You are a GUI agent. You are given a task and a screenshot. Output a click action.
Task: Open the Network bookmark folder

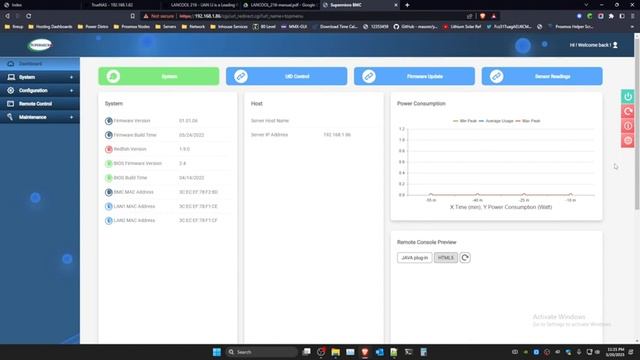tap(193, 27)
